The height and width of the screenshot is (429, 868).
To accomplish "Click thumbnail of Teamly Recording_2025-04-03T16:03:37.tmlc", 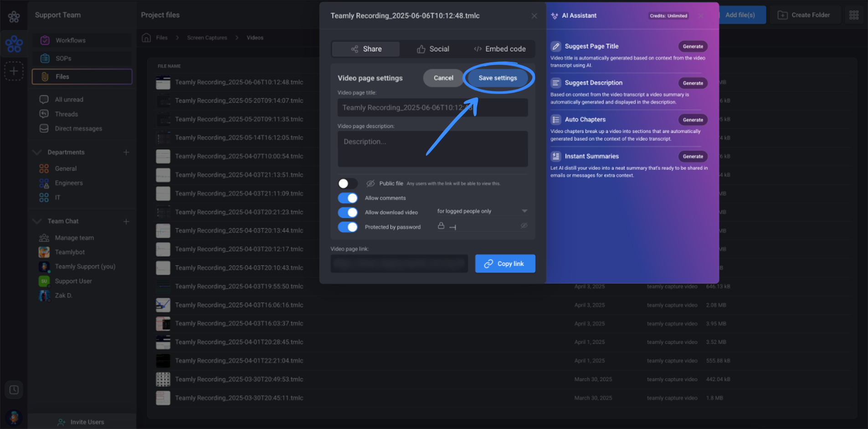I will tap(163, 324).
